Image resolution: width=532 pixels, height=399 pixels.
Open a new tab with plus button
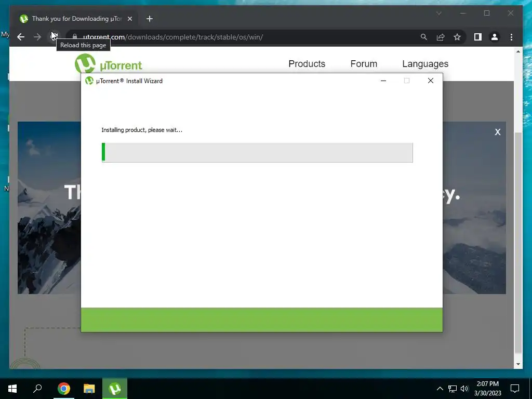150,19
